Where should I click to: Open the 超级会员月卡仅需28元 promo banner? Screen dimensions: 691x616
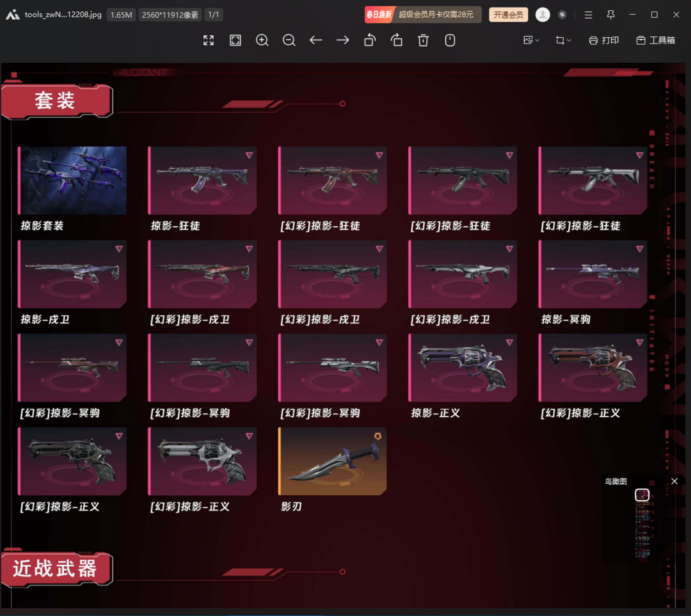tap(423, 15)
